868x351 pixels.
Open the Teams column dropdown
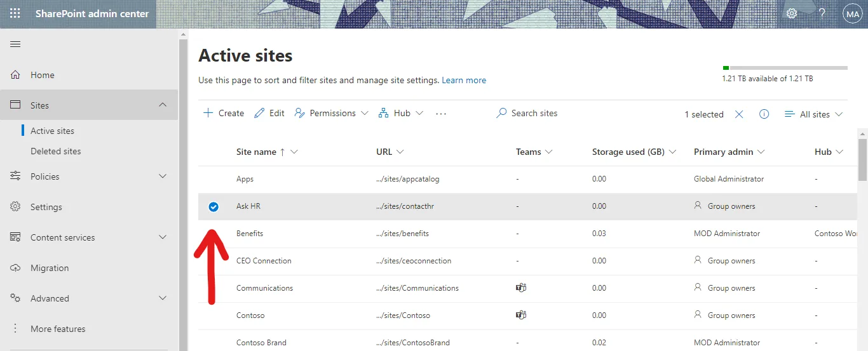(549, 152)
